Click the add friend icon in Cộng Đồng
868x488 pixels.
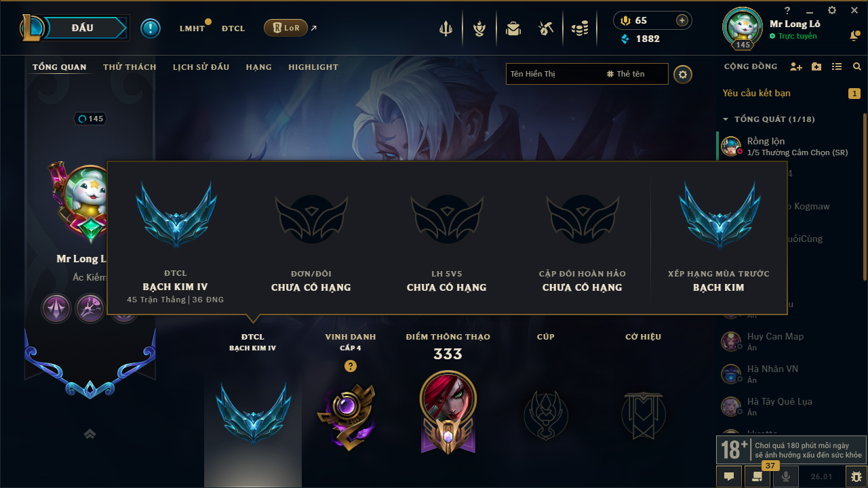tap(796, 66)
